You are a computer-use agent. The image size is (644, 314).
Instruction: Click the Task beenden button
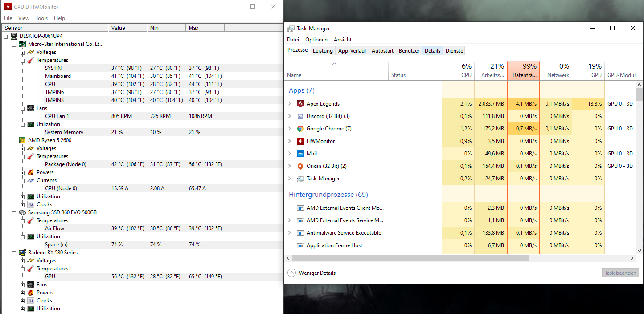(x=620, y=273)
